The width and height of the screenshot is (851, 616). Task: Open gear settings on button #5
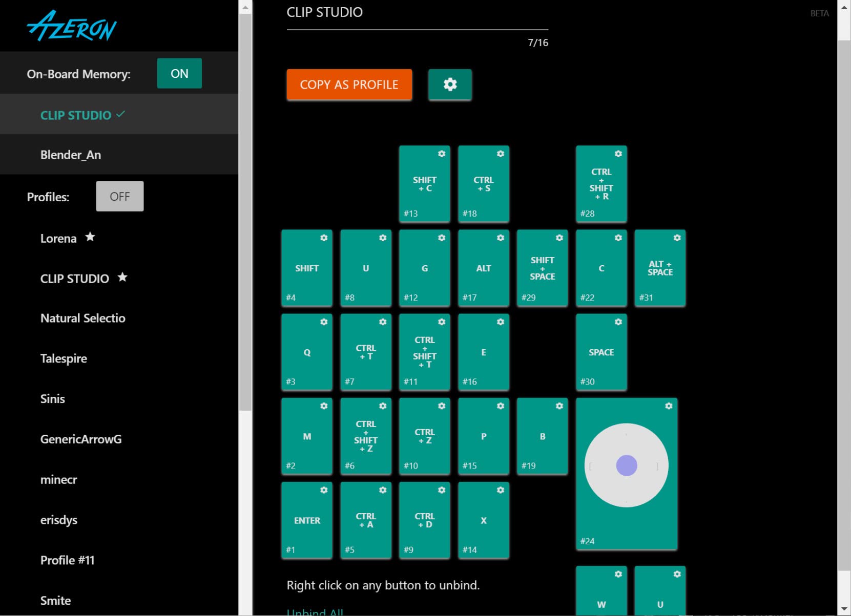[383, 490]
